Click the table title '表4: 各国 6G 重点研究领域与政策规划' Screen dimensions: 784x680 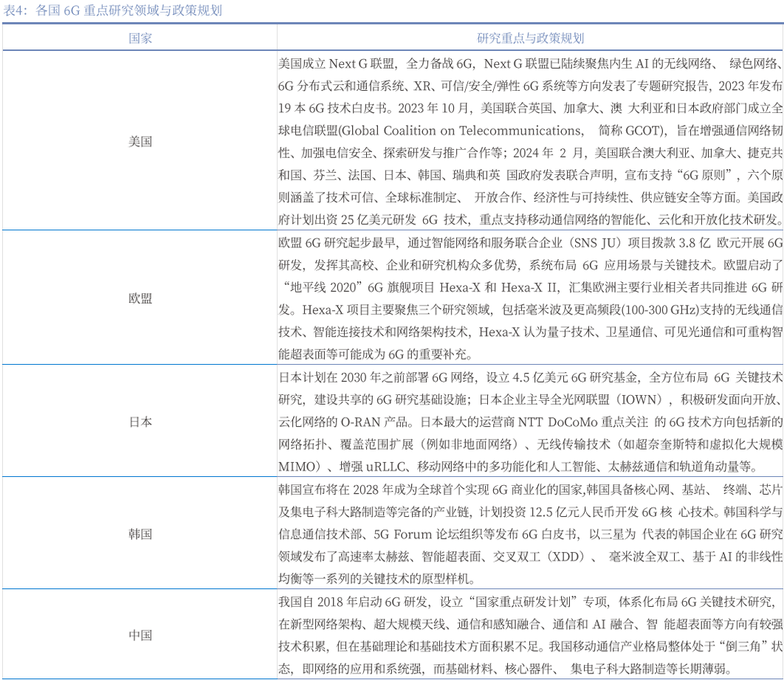coord(112,10)
